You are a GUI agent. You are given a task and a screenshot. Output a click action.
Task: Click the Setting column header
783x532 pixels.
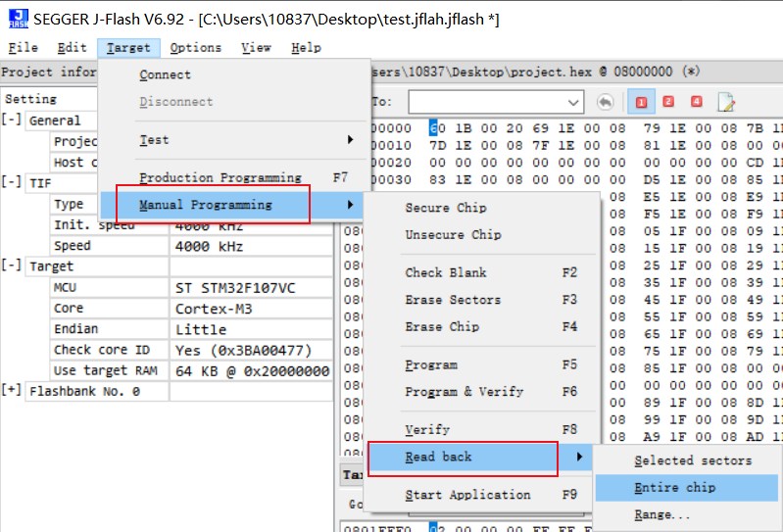pos(31,98)
